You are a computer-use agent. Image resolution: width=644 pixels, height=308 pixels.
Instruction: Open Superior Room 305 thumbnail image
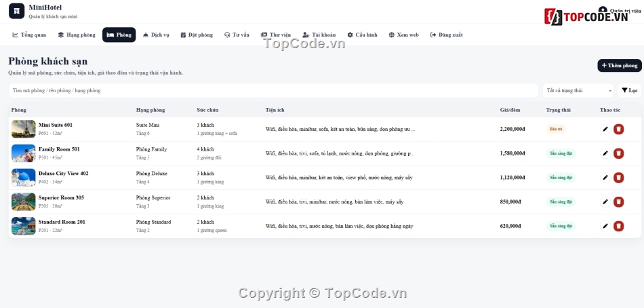pyautogui.click(x=24, y=202)
